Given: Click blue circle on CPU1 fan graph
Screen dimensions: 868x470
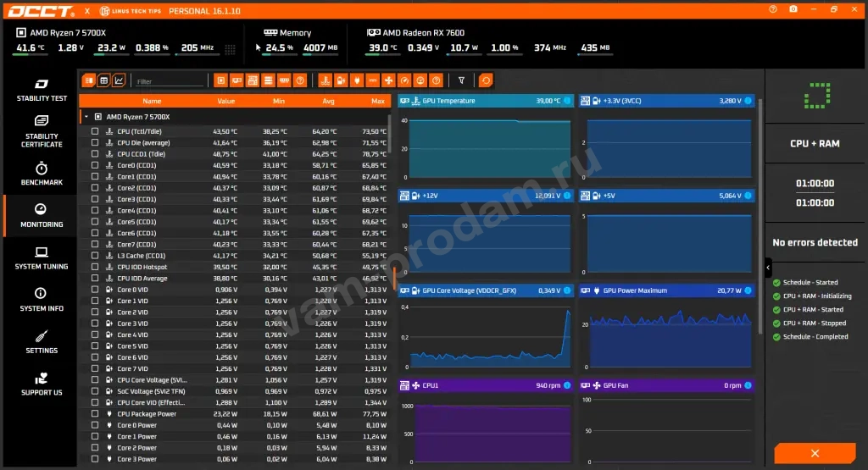Looking at the screenshot, I should coord(567,385).
